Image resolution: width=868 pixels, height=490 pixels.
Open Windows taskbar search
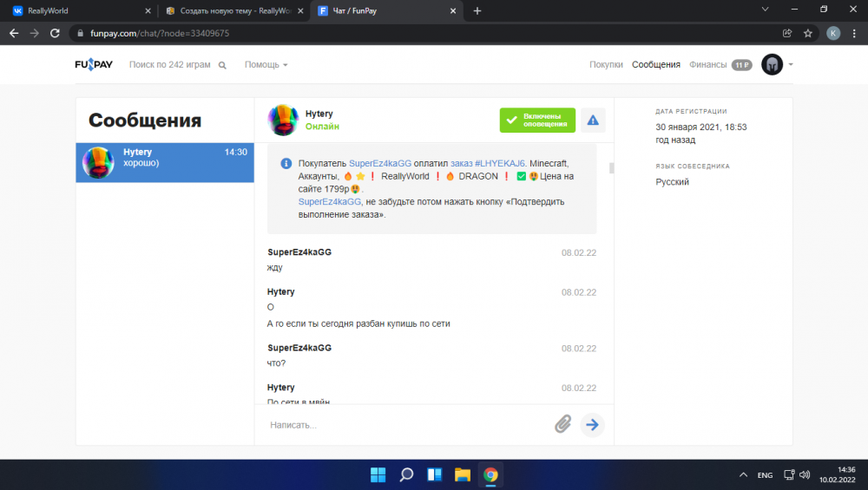(x=406, y=474)
